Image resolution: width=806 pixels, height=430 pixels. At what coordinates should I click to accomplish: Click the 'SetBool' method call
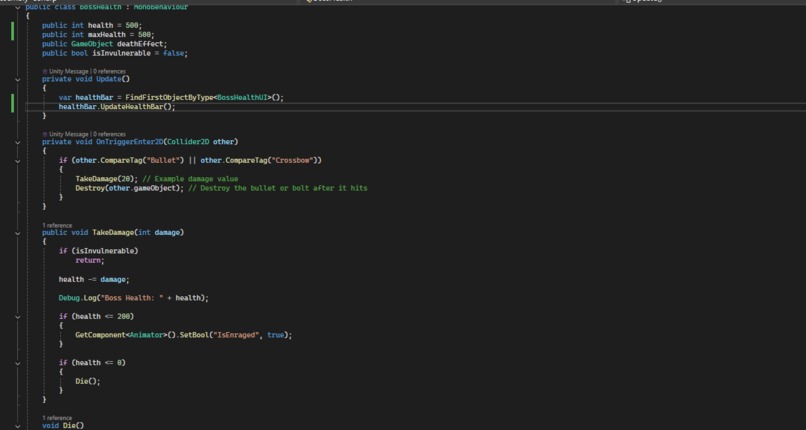[x=194, y=335]
